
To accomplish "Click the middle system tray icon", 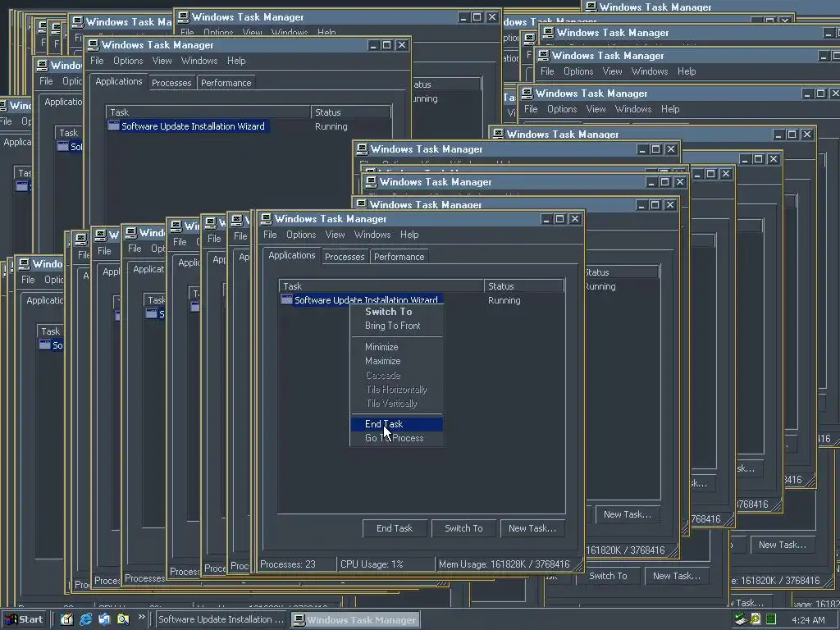I will [756, 619].
